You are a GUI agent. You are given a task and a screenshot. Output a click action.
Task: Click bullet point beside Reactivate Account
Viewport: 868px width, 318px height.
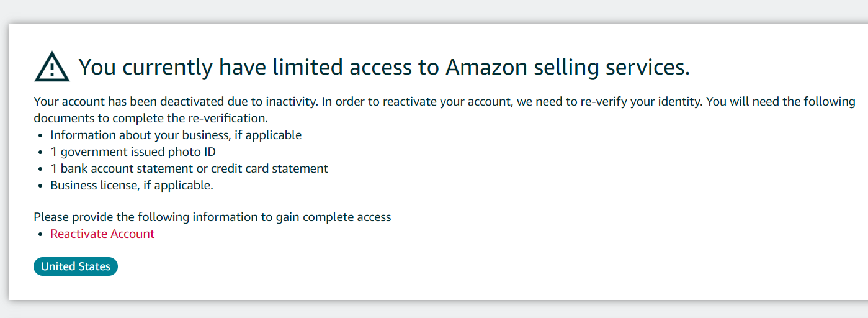pyautogui.click(x=41, y=234)
